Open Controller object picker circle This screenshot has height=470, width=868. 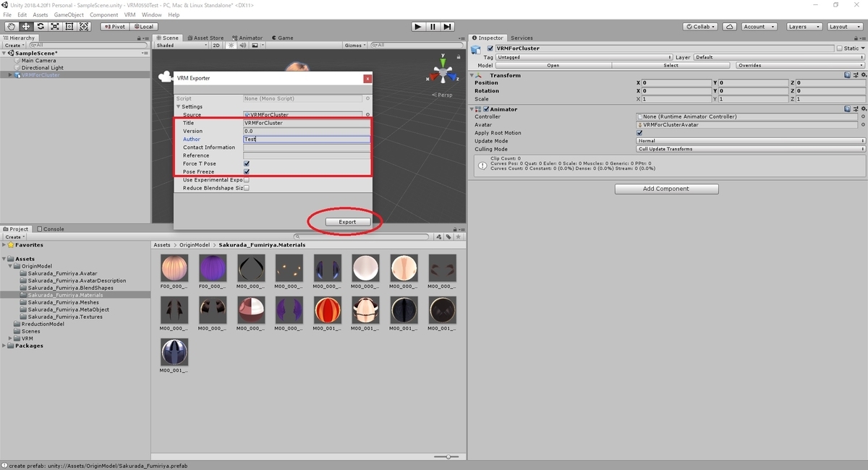coord(862,117)
